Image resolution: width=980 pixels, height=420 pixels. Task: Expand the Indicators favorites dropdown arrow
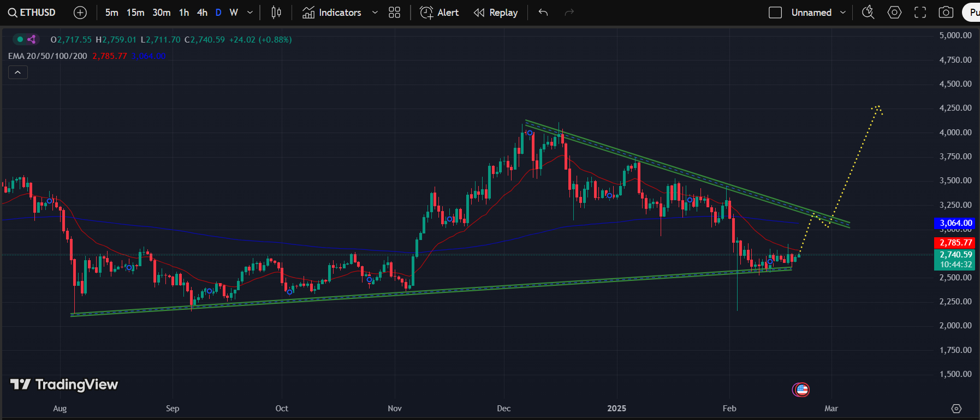click(x=375, y=13)
